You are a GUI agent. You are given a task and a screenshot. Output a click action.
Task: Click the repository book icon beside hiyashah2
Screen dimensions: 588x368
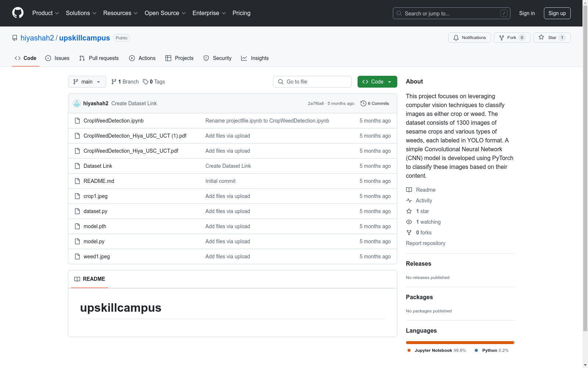click(15, 38)
